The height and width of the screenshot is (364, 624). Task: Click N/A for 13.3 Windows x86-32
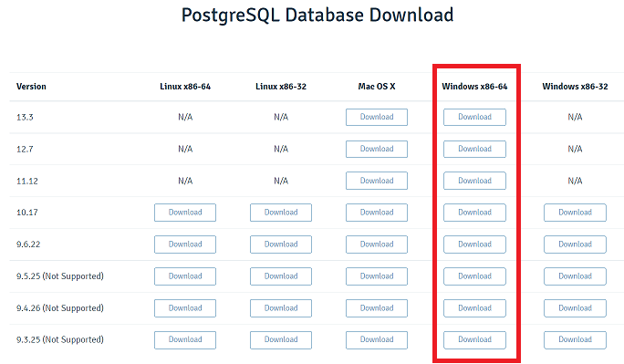pyautogui.click(x=575, y=117)
